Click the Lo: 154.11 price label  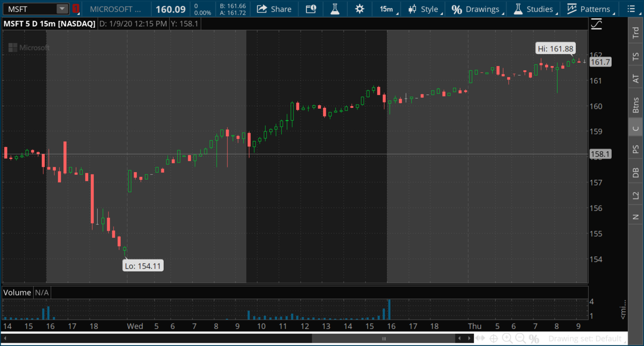(x=142, y=265)
